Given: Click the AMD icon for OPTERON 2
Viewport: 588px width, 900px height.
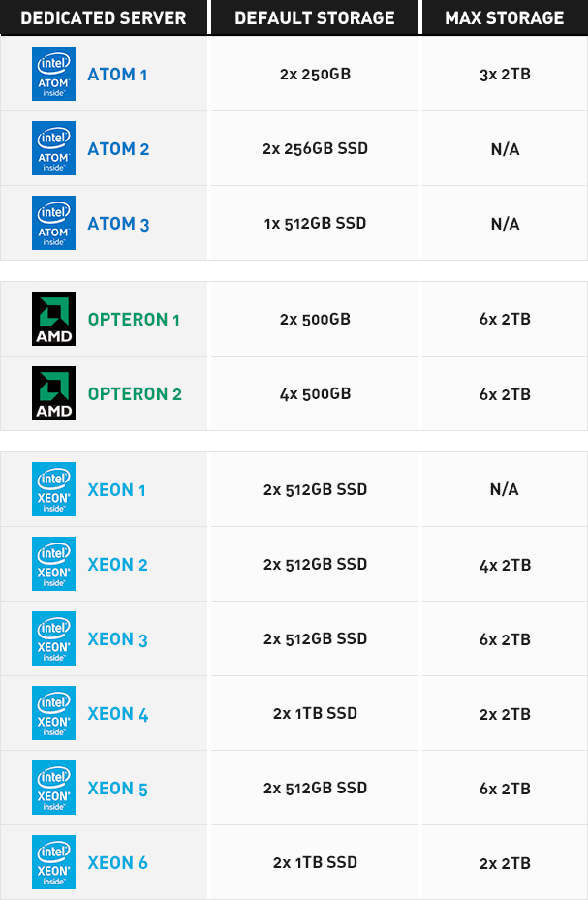Looking at the screenshot, I should (x=53, y=393).
